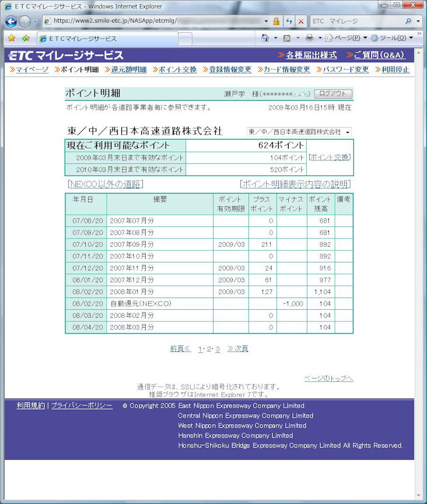
Task: Expand the address bar URL history dropdown
Action: (x=266, y=21)
